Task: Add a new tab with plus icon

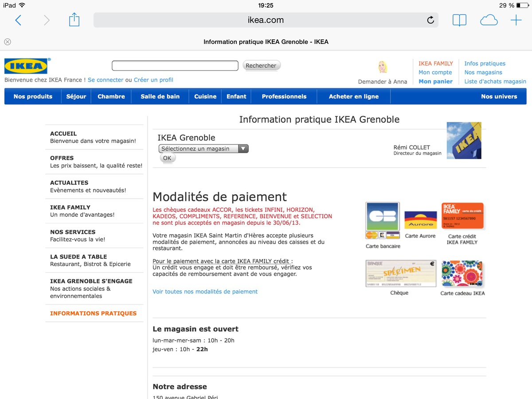Action: tap(516, 20)
